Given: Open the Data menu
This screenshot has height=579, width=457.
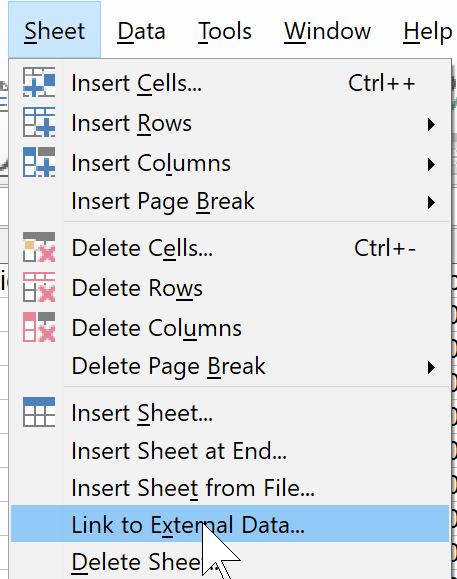Looking at the screenshot, I should point(141,31).
